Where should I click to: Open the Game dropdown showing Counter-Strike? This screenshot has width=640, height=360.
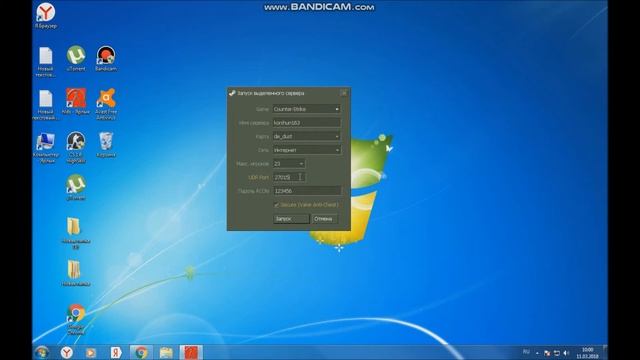click(307, 109)
